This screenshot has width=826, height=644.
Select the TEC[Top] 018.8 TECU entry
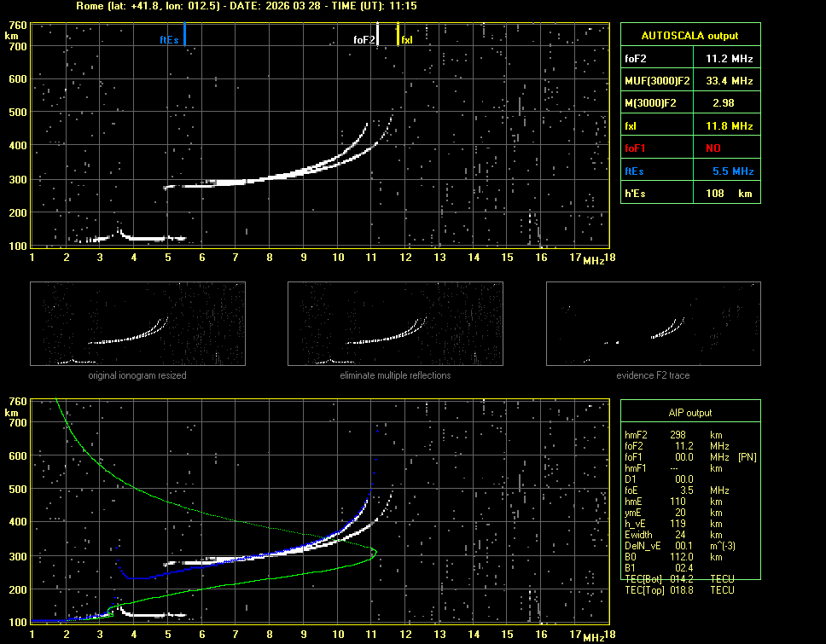tap(680, 589)
